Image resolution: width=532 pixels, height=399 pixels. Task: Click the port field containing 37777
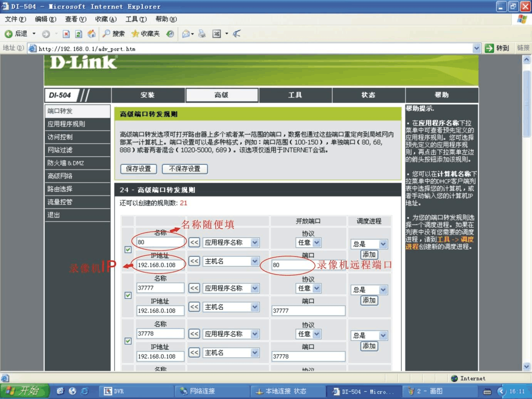point(308,311)
